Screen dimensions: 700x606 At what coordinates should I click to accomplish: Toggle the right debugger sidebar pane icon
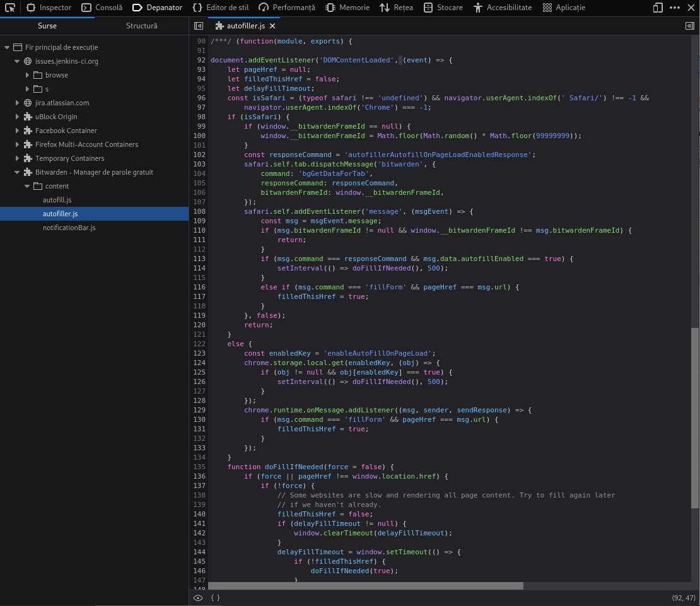point(690,26)
